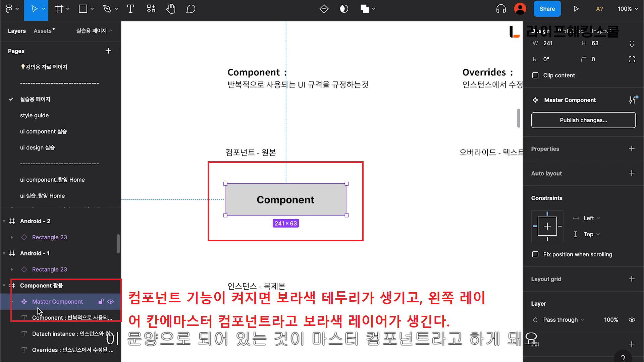Select the Text tool in toolbar
The width and height of the screenshot is (644, 362).
(130, 9)
